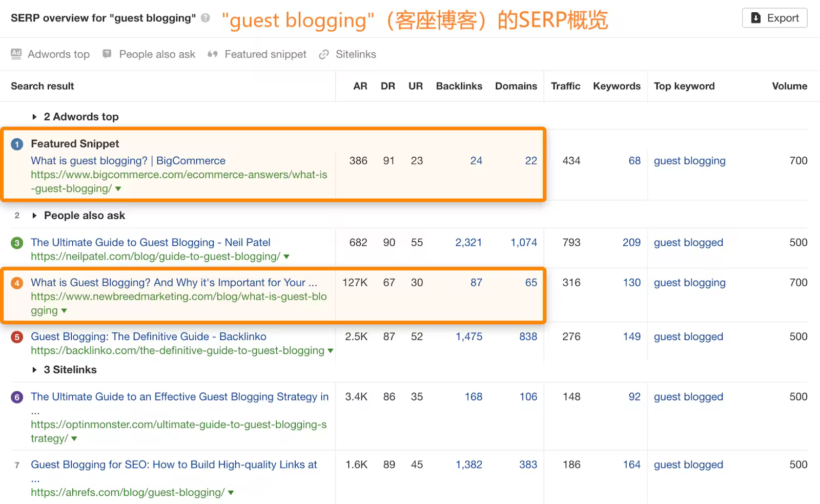
Task: Click the neilpatel.com green URL
Action: click(x=155, y=257)
